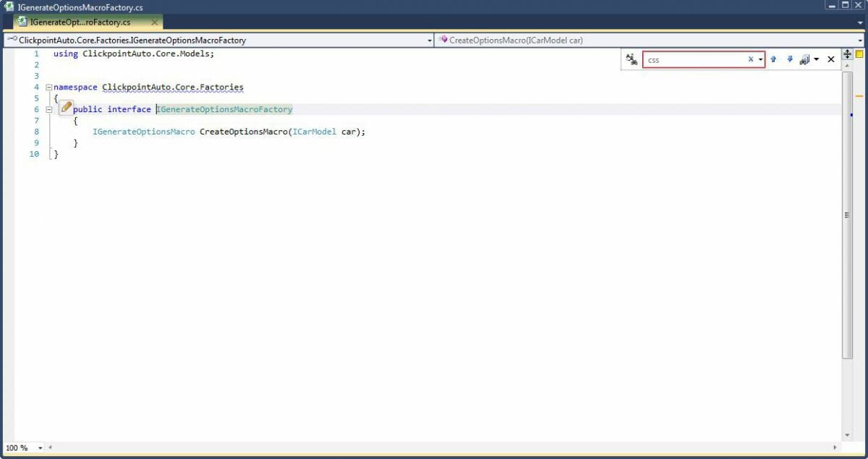This screenshot has width=868, height=459.
Task: Click the Find Next down arrow
Action: coord(789,59)
